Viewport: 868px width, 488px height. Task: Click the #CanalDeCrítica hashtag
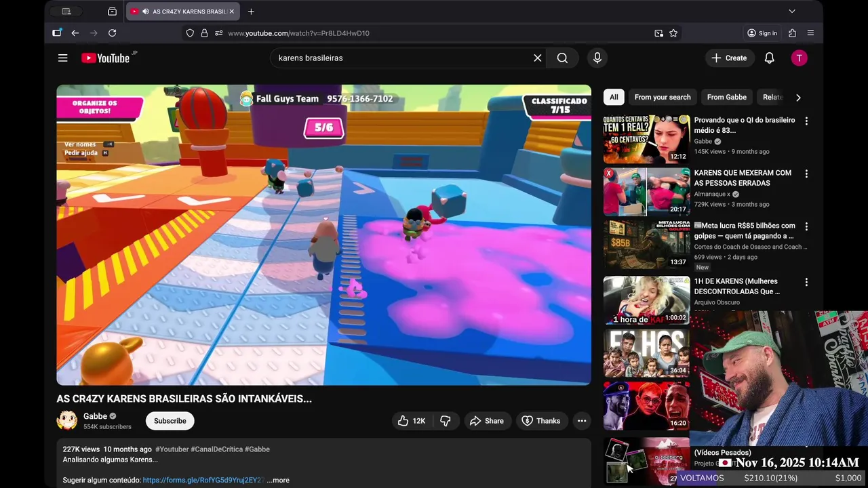[x=216, y=449]
